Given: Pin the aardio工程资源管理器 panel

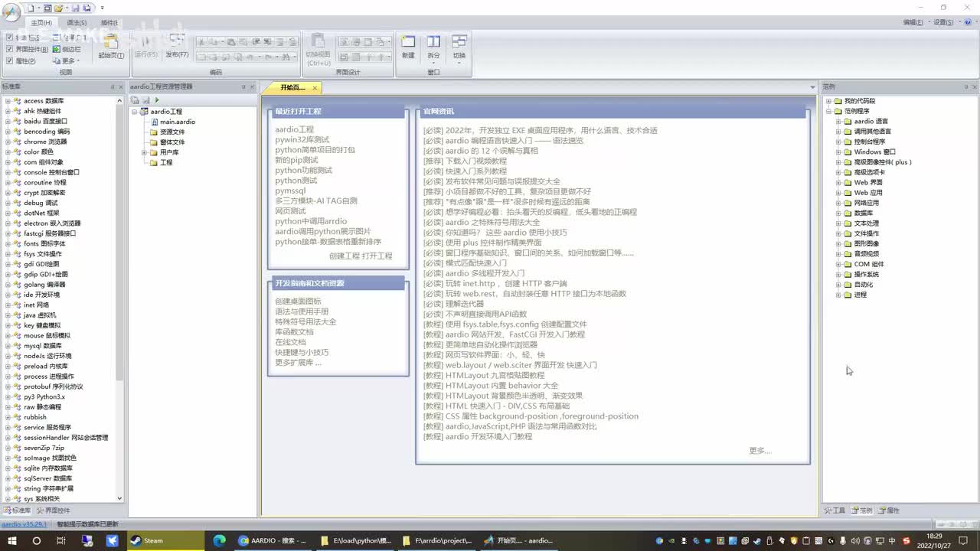Looking at the screenshot, I should click(x=243, y=87).
